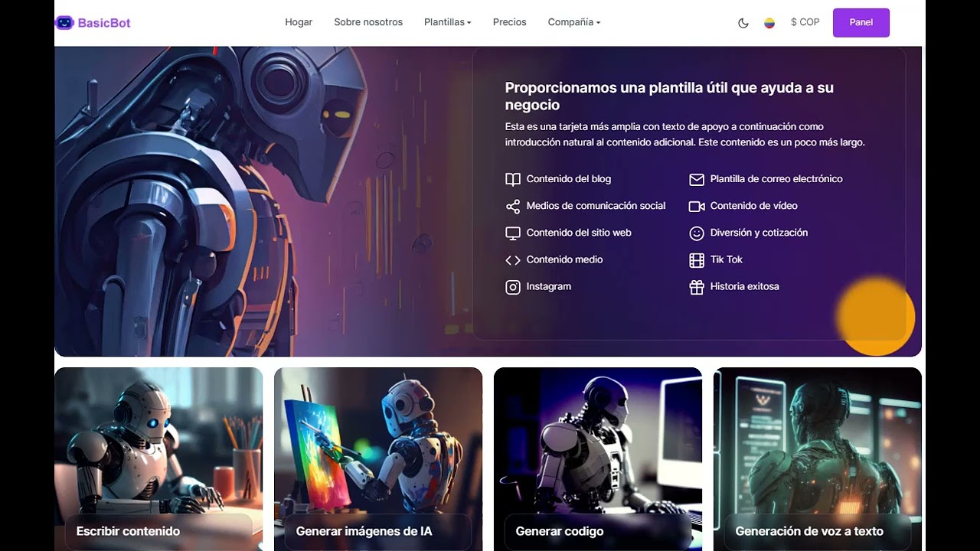
Task: Click the film strip Tik Tok icon
Action: [697, 260]
